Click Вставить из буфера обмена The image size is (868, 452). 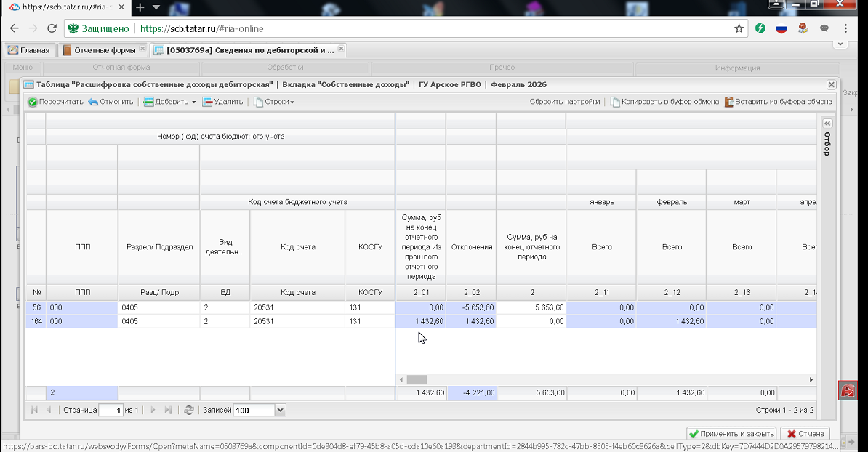779,102
